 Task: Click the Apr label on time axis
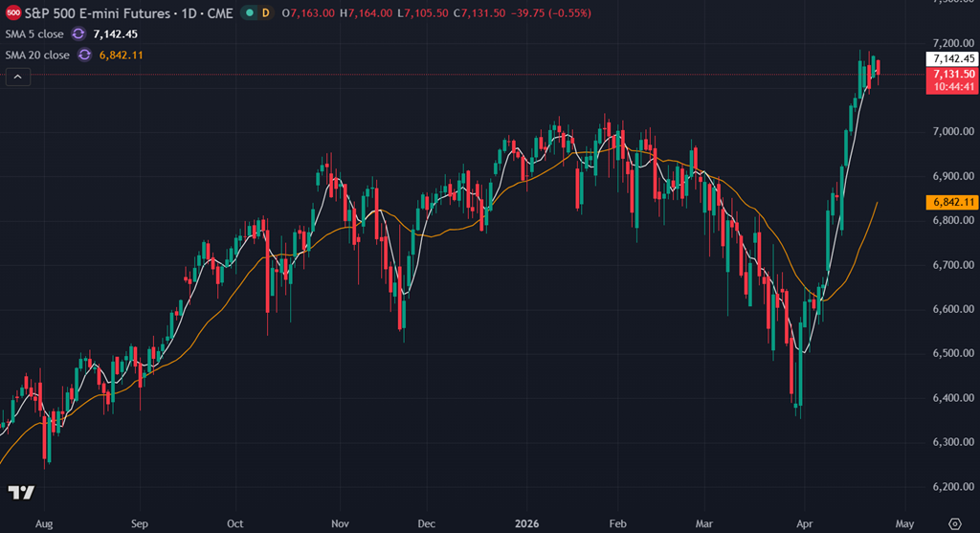click(807, 523)
